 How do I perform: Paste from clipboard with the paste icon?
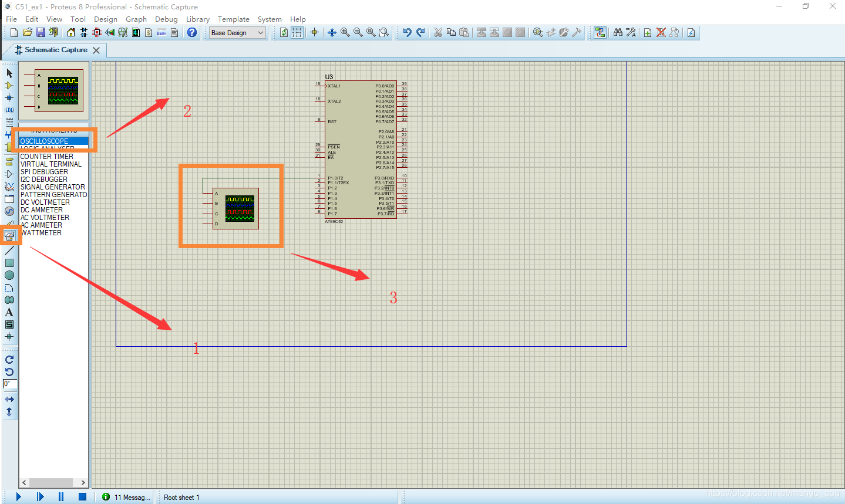464,32
